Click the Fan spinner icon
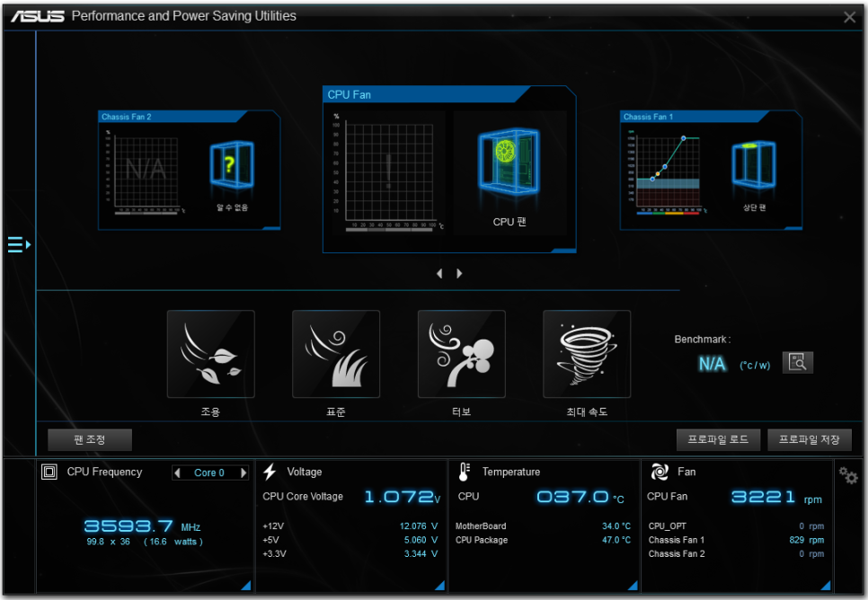The image size is (868, 600). pos(660,472)
